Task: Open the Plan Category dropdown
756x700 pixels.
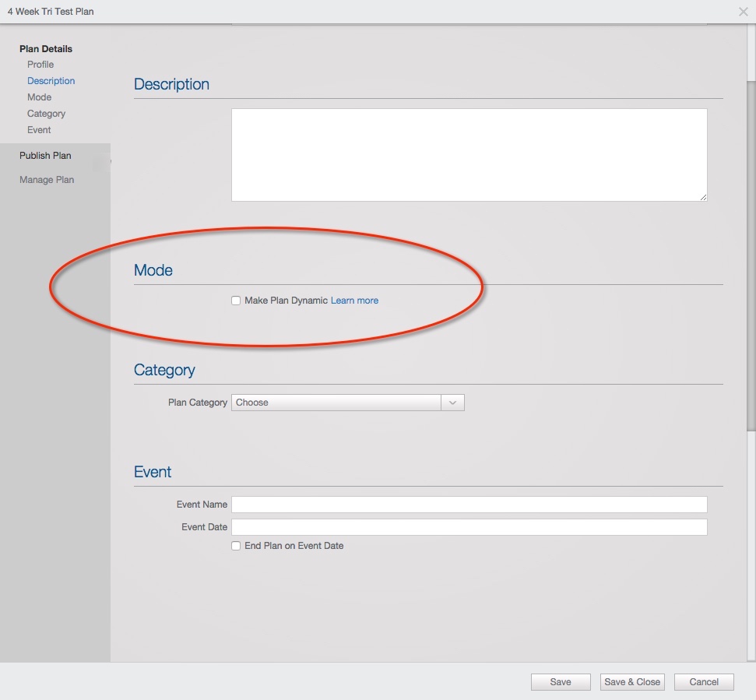Action: [347, 403]
